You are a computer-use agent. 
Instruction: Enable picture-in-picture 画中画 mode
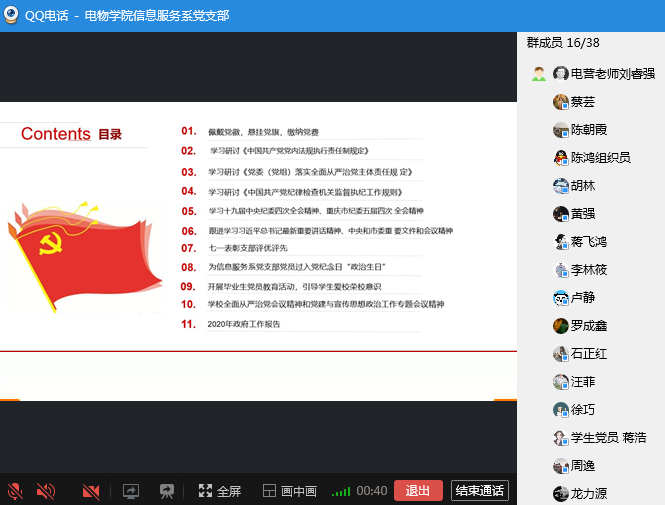(x=289, y=491)
